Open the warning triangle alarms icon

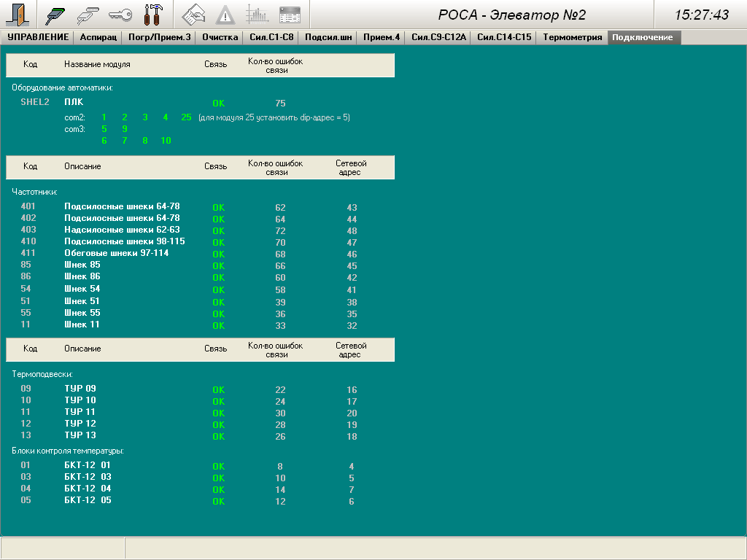pos(225,15)
